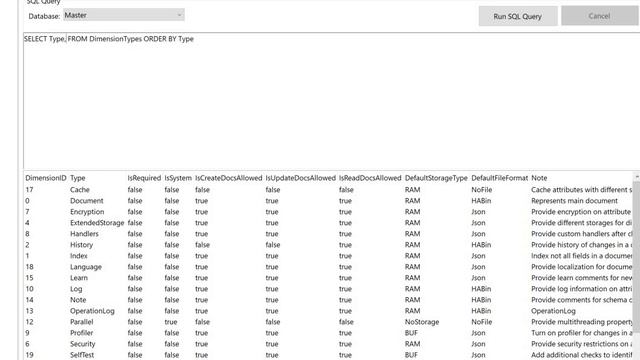The height and width of the screenshot is (360, 640).
Task: Click the Database label text
Action: 44,16
